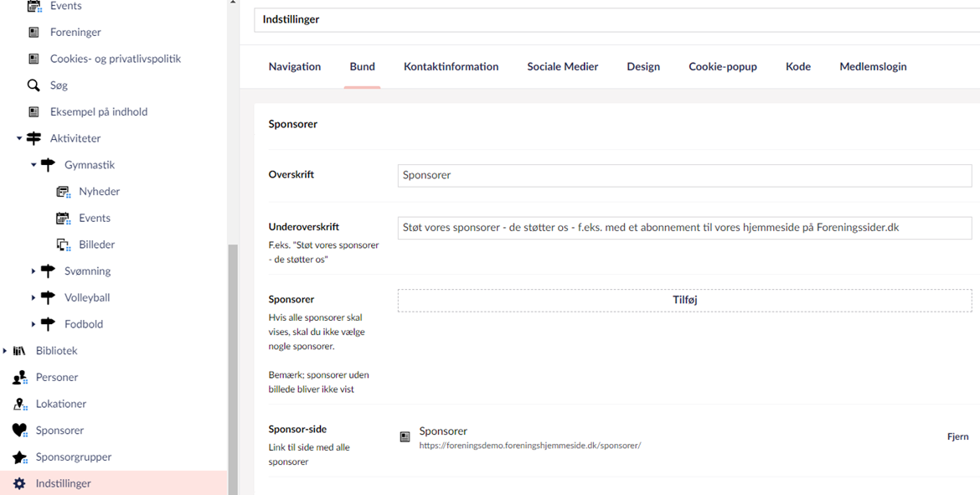Click the Søg magnifying glass icon
The height and width of the screenshot is (495, 980).
pos(34,85)
